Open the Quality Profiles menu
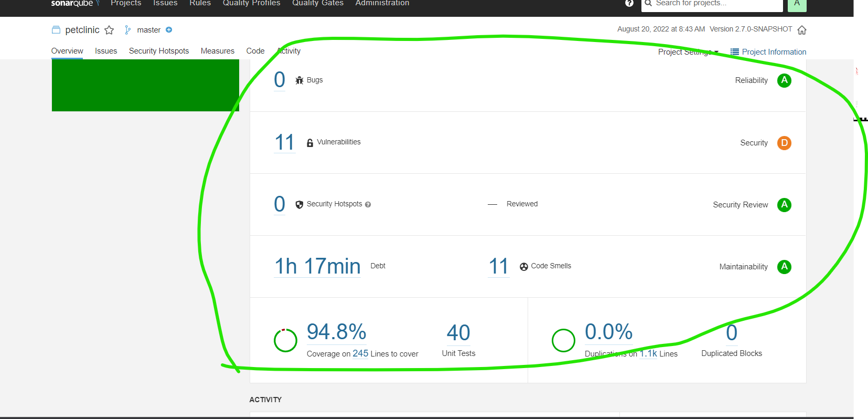Image resolution: width=868 pixels, height=419 pixels. (x=252, y=3)
